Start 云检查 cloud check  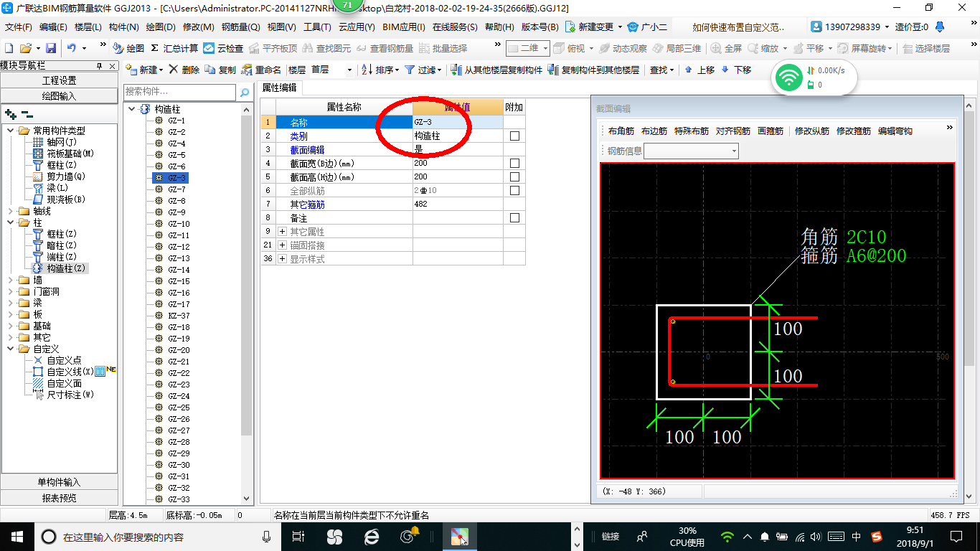(x=224, y=48)
